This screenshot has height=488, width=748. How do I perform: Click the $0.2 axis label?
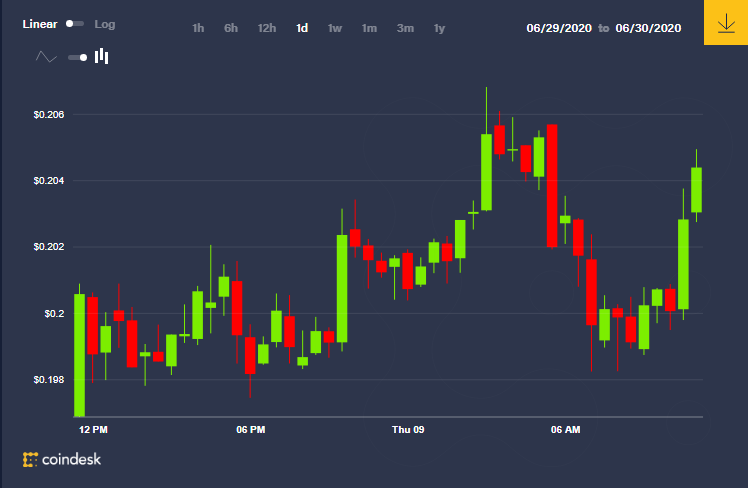point(54,313)
